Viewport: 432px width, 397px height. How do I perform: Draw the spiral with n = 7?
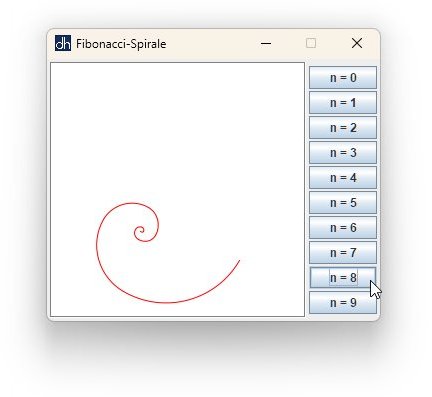pos(343,253)
